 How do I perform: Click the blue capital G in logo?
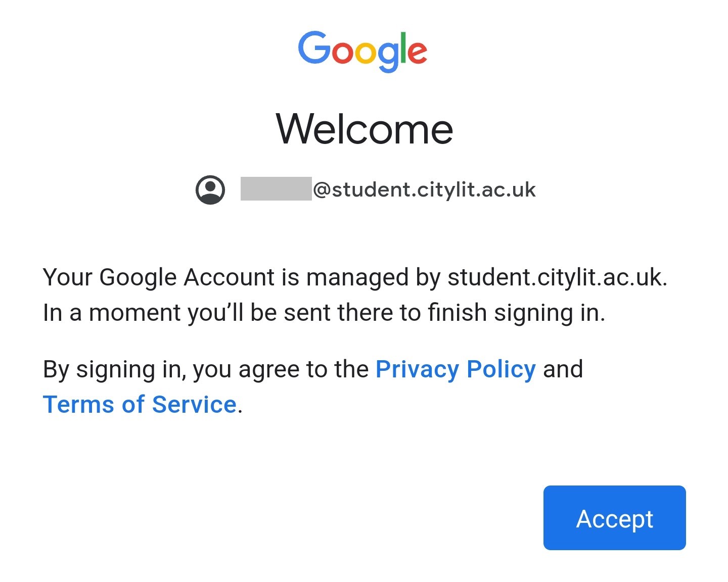314,47
